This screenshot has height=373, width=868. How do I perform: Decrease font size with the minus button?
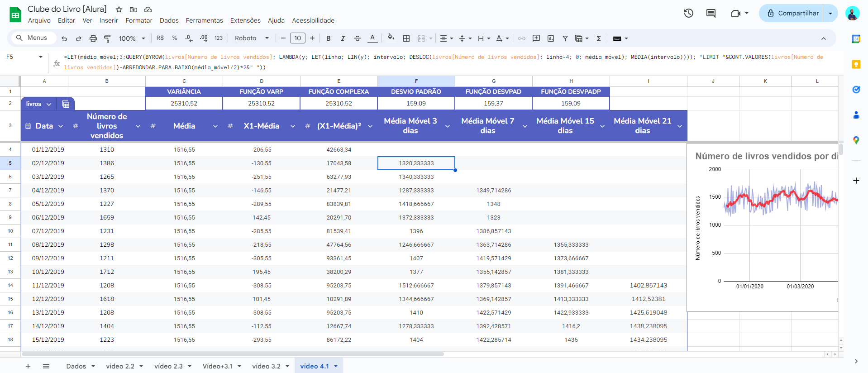click(283, 38)
